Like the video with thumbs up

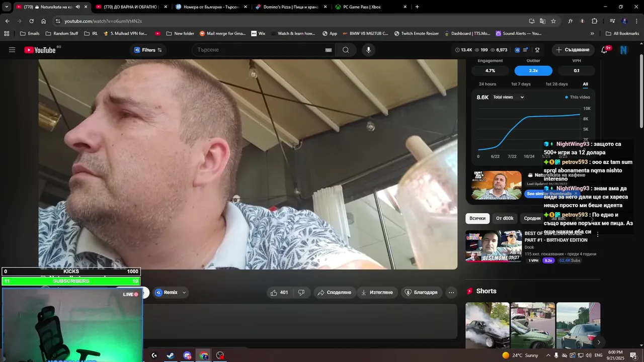[x=279, y=293]
